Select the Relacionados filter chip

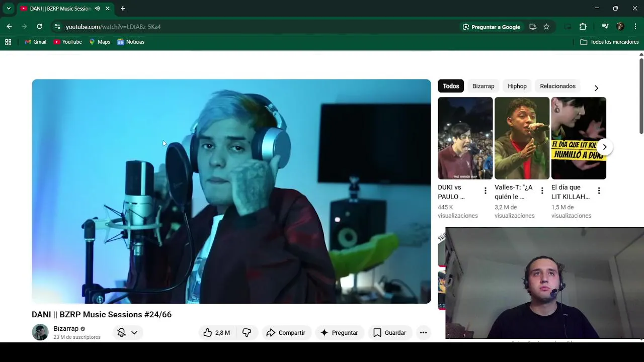pos(557,86)
